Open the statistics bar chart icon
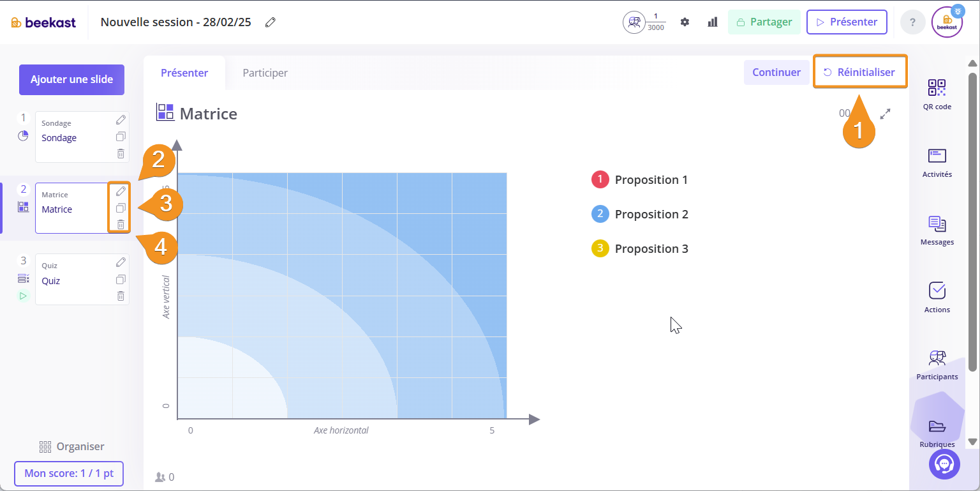 [713, 22]
